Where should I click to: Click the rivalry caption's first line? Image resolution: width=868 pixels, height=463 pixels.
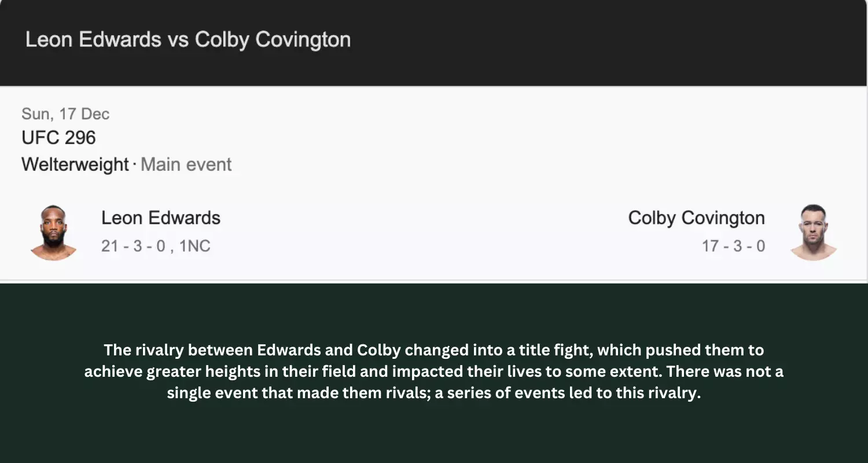pos(434,350)
